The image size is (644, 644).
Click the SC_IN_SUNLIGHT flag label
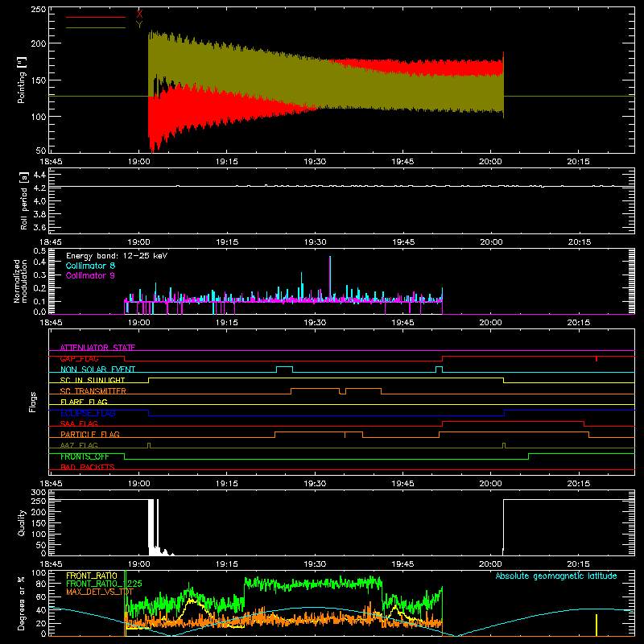[x=93, y=380]
